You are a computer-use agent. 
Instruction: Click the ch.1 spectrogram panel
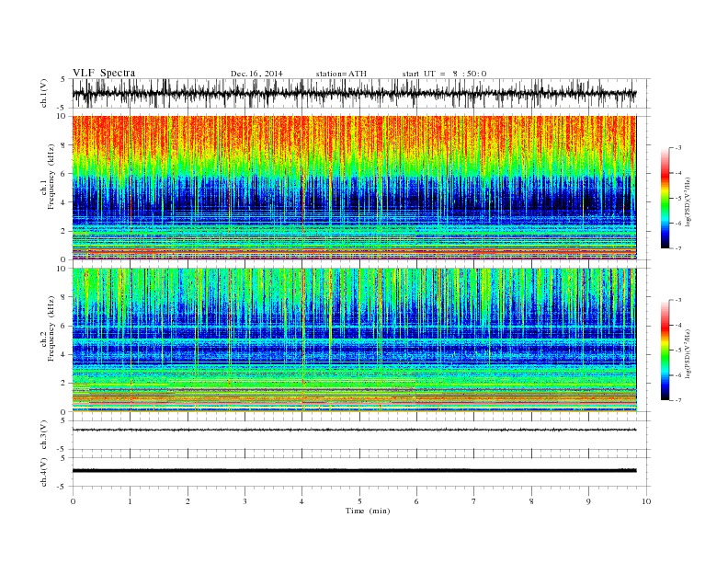[354, 188]
